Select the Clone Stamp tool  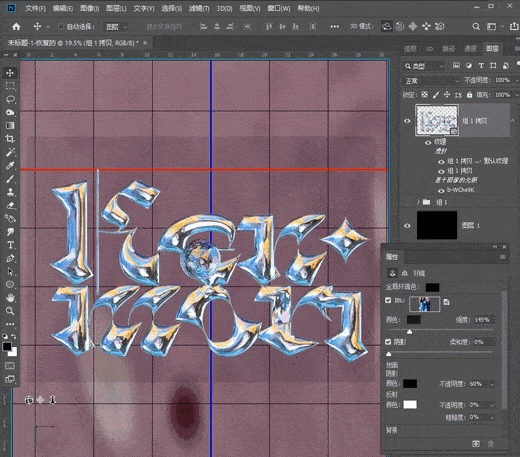click(10, 192)
